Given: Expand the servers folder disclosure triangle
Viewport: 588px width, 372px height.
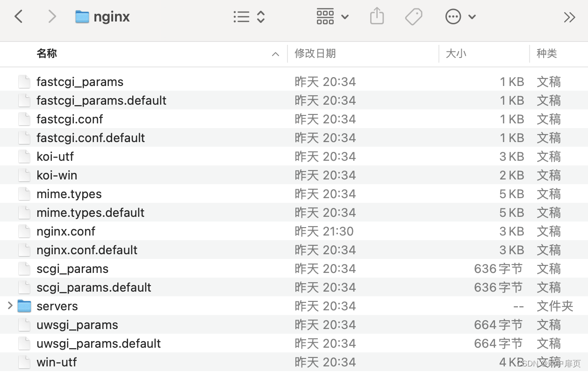Looking at the screenshot, I should [9, 306].
